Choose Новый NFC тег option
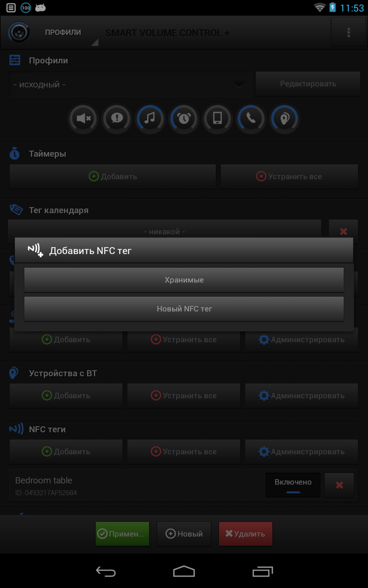Viewport: 368px width, 588px height. click(184, 309)
